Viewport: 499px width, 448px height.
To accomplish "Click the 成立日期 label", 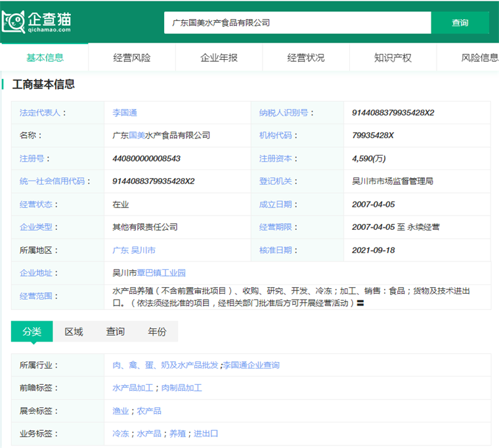I will click(275, 204).
